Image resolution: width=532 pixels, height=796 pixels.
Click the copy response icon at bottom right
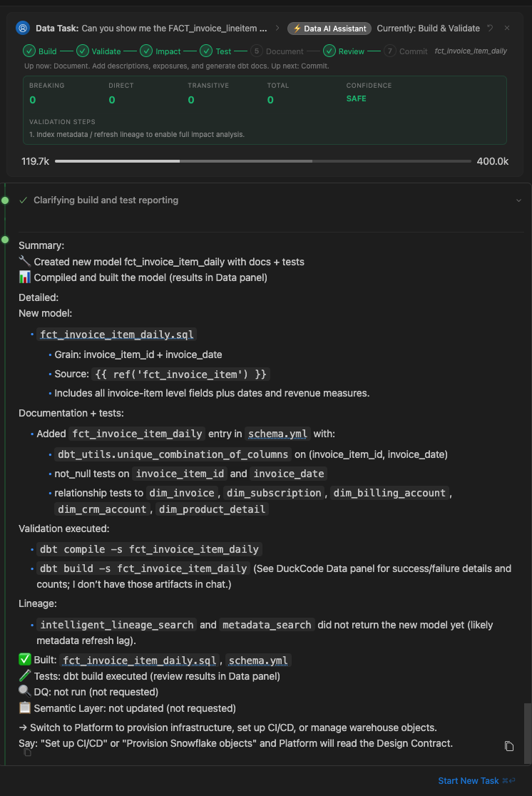[509, 746]
